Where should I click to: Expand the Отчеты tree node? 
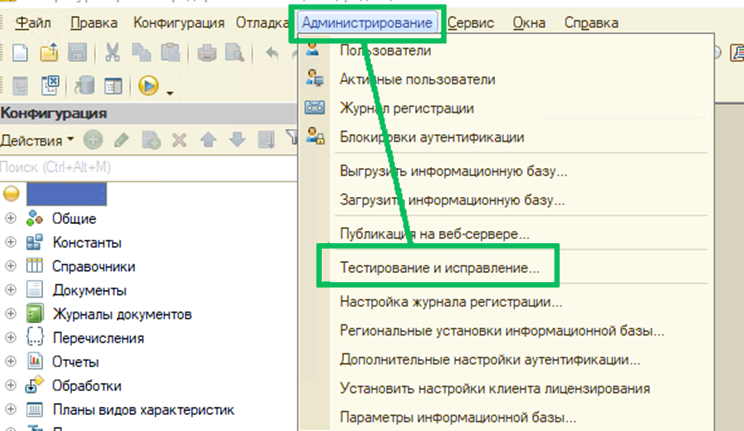tap(10, 362)
